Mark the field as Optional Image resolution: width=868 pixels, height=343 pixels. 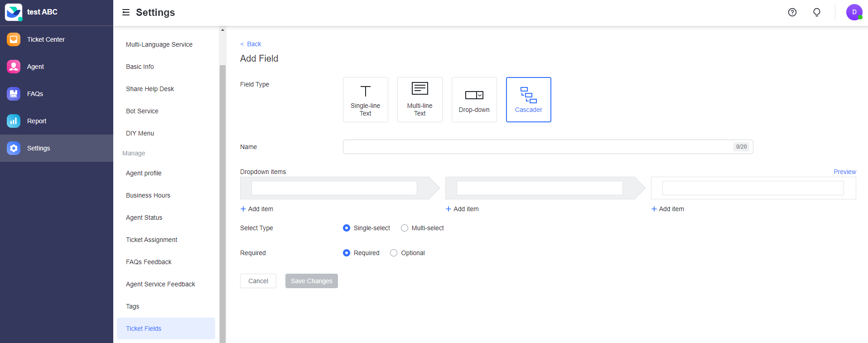point(394,253)
